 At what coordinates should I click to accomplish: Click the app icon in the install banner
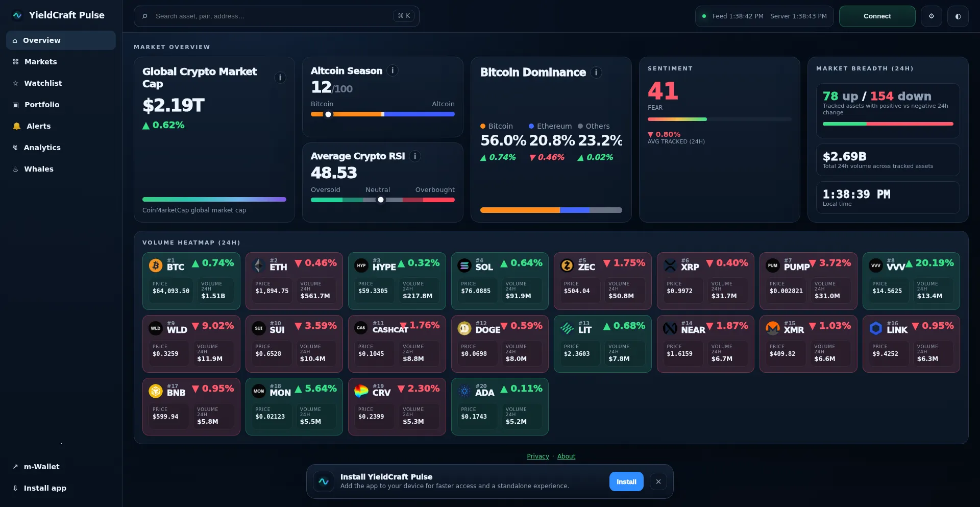pyautogui.click(x=324, y=481)
